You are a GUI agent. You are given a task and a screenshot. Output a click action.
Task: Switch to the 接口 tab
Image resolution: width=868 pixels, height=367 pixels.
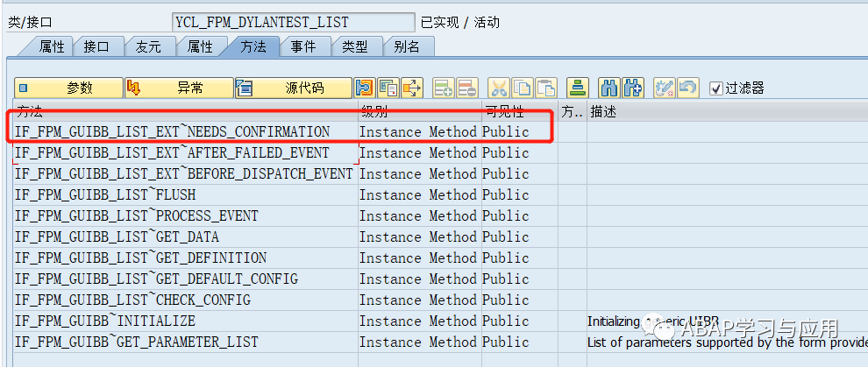pyautogui.click(x=96, y=47)
